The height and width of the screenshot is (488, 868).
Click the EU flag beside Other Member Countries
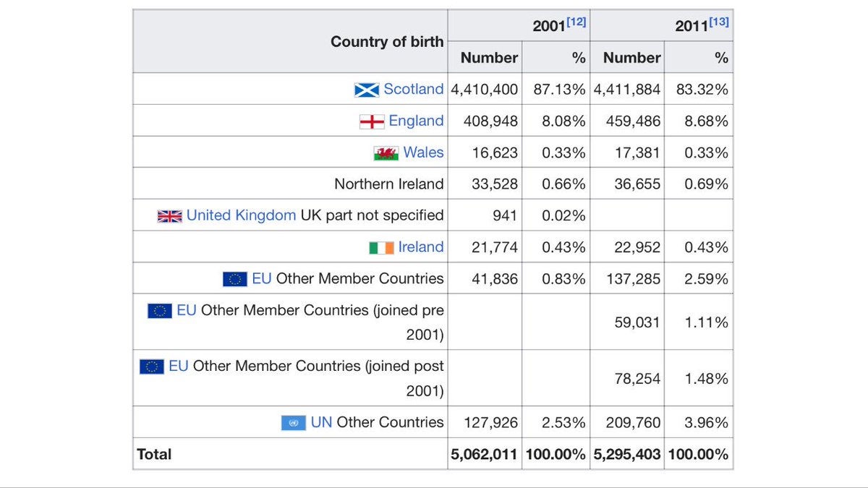tap(235, 279)
